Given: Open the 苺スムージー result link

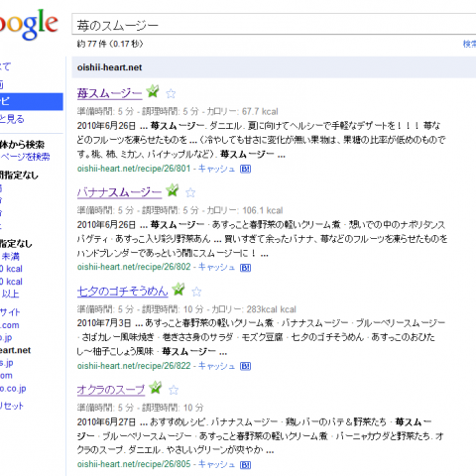Looking at the screenshot, I should (109, 93).
